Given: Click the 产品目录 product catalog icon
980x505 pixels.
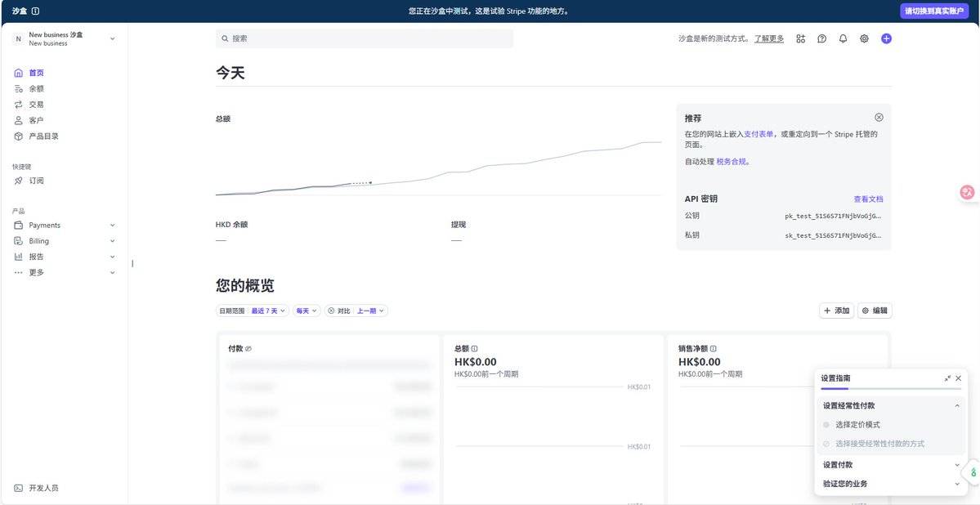Looking at the screenshot, I should [18, 136].
